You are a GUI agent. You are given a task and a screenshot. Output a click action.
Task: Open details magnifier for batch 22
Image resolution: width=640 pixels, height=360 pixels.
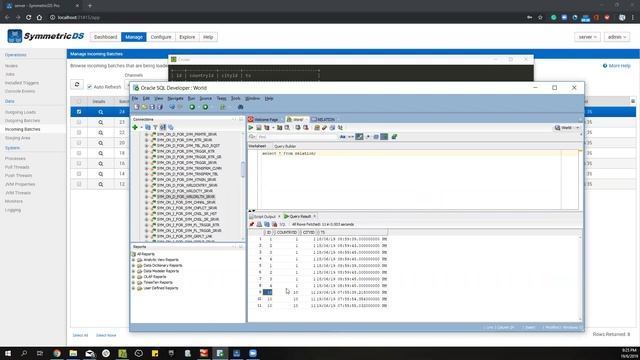(x=100, y=133)
